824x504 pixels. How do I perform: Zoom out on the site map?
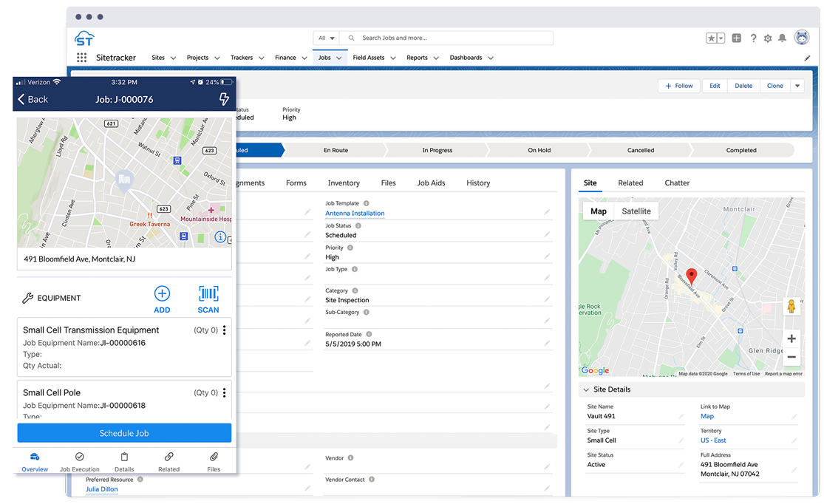pyautogui.click(x=791, y=357)
